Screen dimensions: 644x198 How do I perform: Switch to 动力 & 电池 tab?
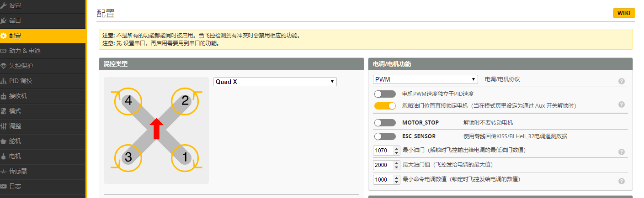coord(43,51)
